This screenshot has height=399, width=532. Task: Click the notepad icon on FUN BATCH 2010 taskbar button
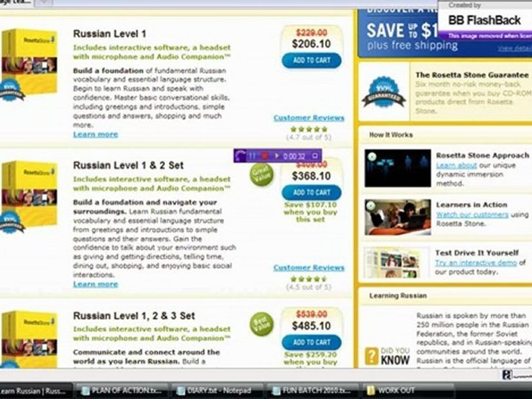tap(277, 391)
